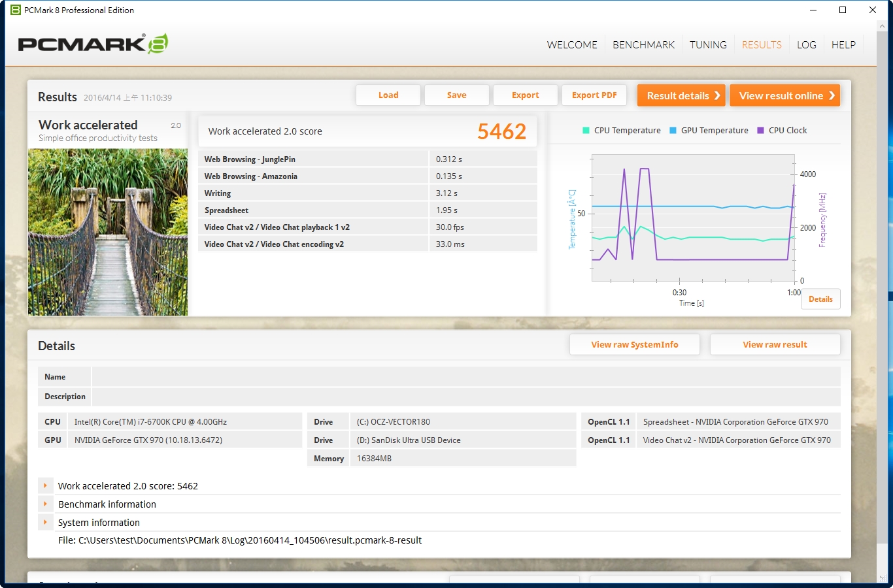The width and height of the screenshot is (893, 588).
Task: Click the 16384MB memory value
Action: tap(374, 459)
